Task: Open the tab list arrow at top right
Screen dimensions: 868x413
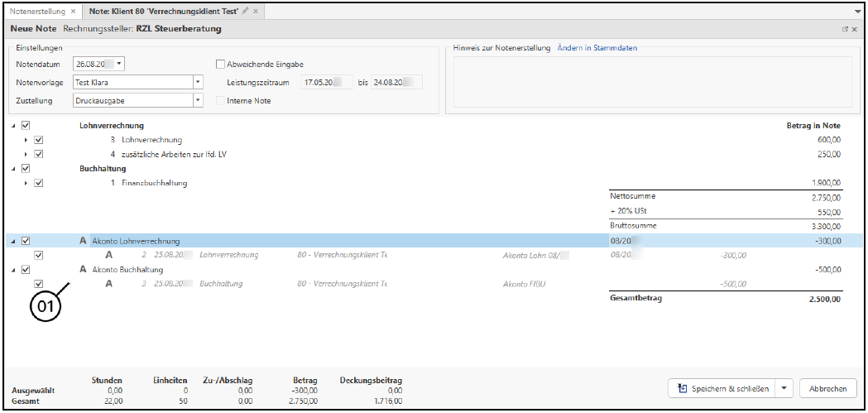Action: [x=857, y=12]
